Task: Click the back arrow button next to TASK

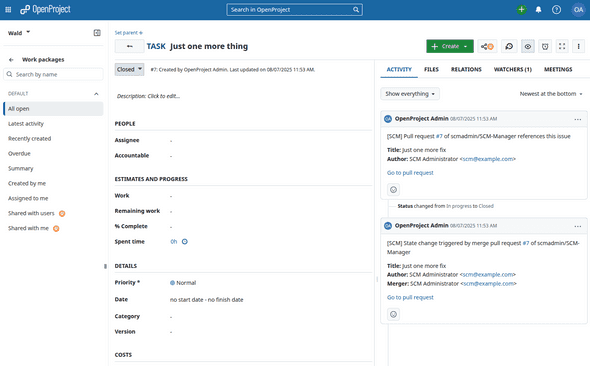Action: pyautogui.click(x=129, y=46)
